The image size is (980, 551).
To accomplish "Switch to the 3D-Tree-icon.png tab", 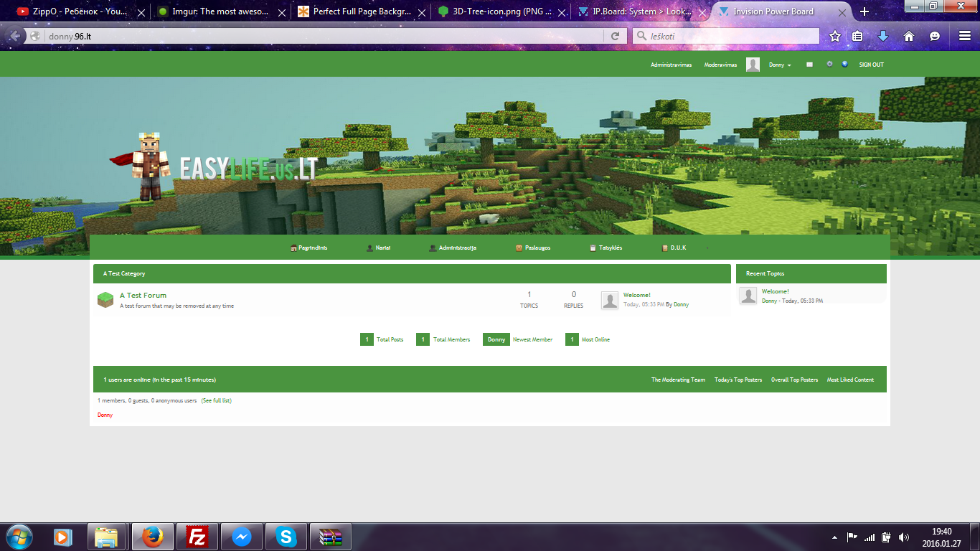I will pyautogui.click(x=502, y=11).
